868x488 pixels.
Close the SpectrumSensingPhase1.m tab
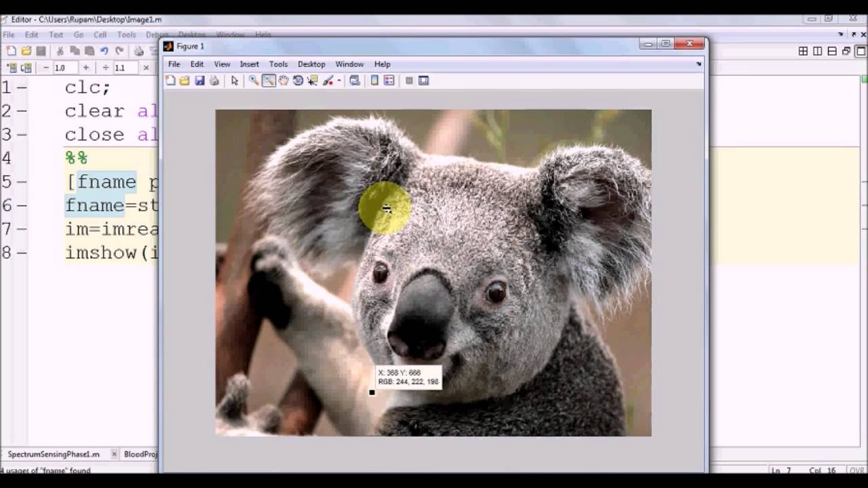[x=114, y=454]
